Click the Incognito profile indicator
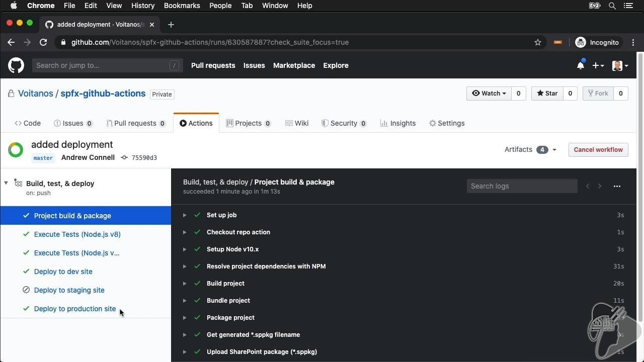 (597, 42)
